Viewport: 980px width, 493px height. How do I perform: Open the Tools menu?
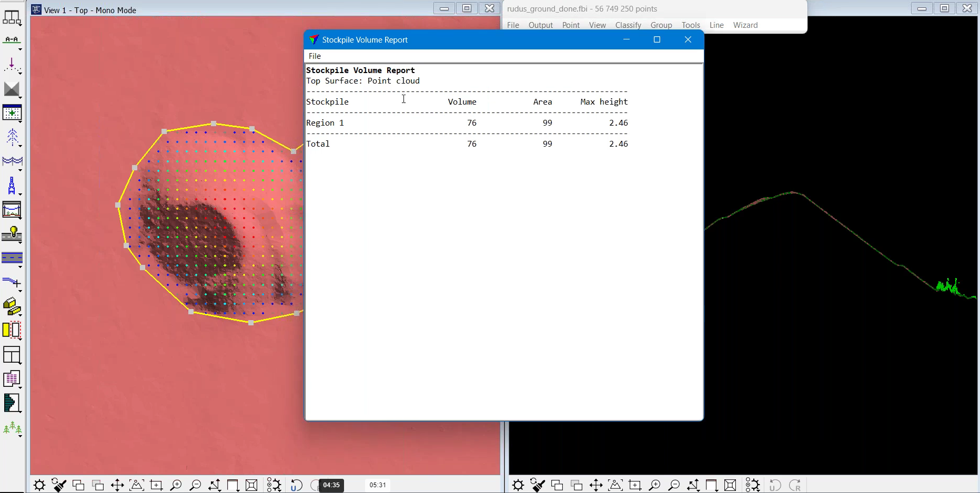click(x=691, y=25)
